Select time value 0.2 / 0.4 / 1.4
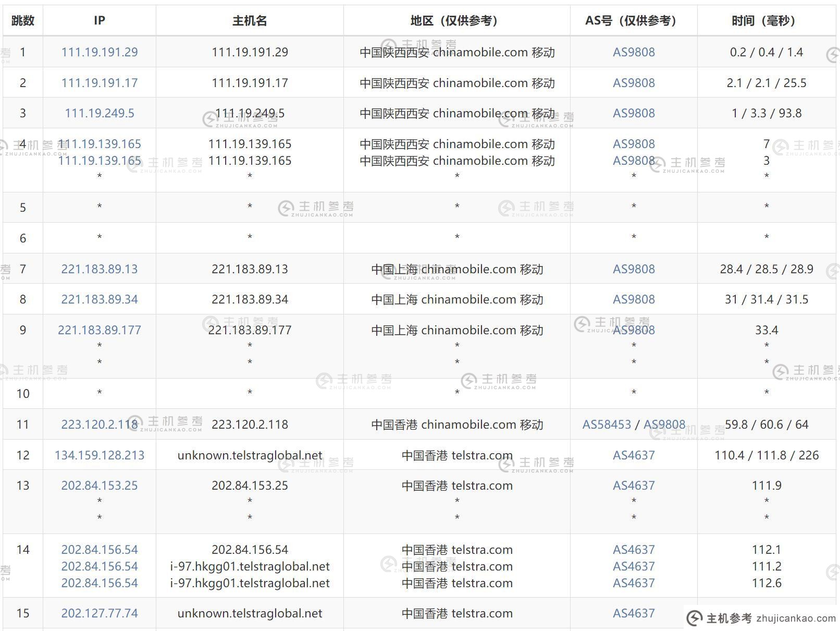 767,52
